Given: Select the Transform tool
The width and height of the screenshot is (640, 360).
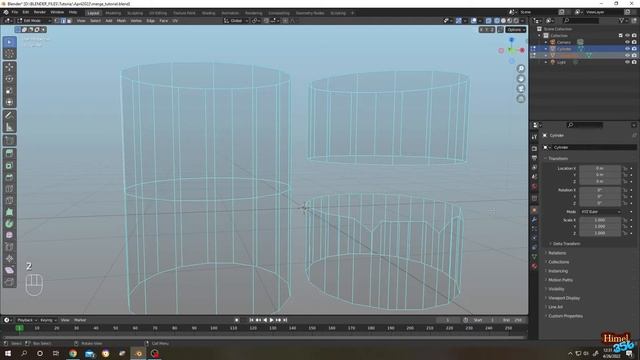Looking at the screenshot, I should (x=9, y=102).
